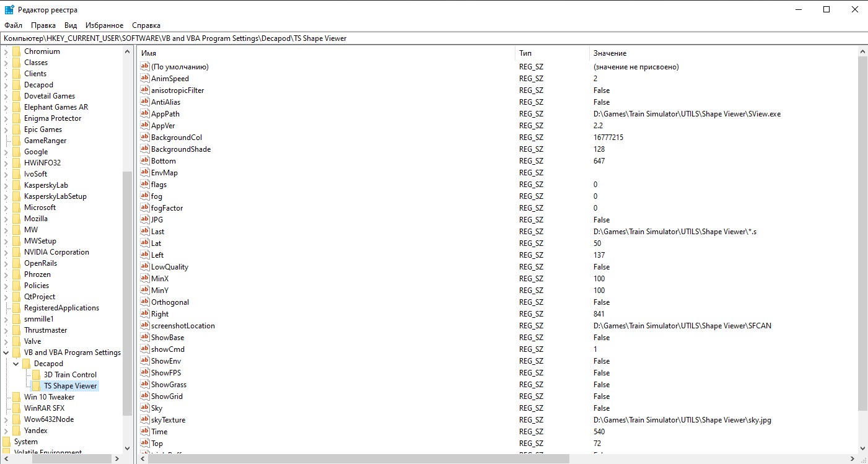This screenshot has width=868, height=464.
Task: Click the folder icon of WinRAR SFX key
Action: (16, 408)
